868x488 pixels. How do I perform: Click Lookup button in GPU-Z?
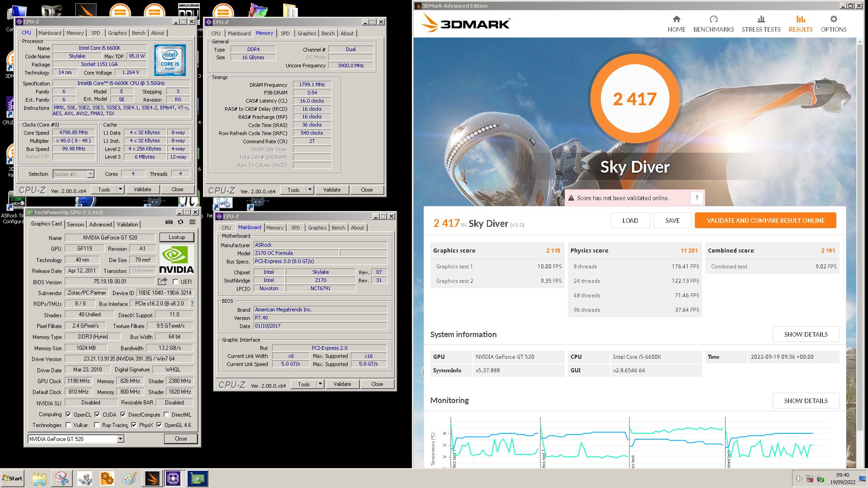click(x=177, y=237)
